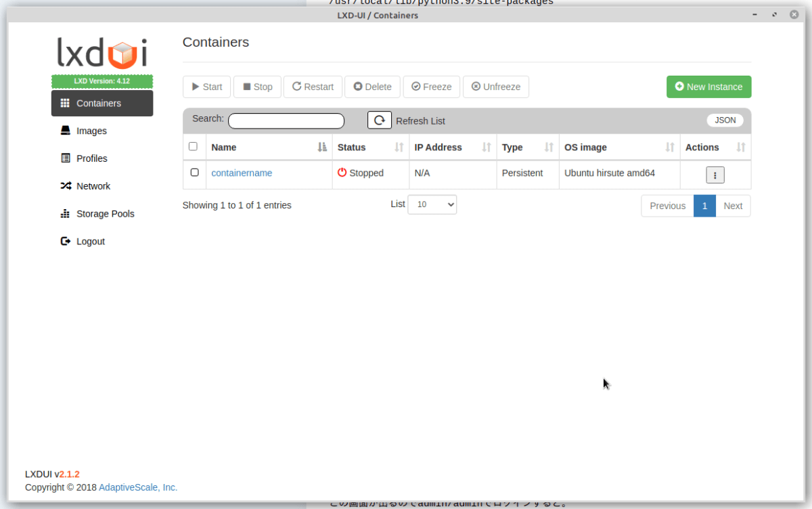The image size is (812, 509).
Task: Select page 1 in pagination
Action: coord(704,206)
